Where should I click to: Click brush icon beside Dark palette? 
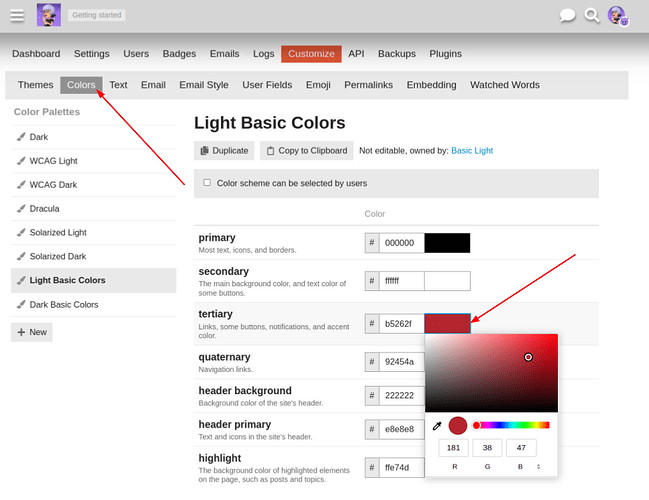click(x=21, y=137)
